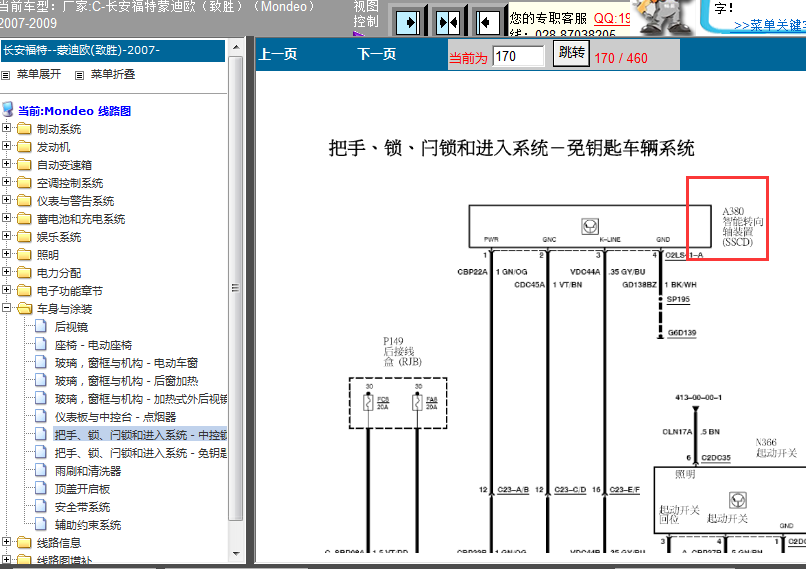Screen dimensions: 806x569
Task: Click the inward-arrows view control icon
Action: point(448,22)
